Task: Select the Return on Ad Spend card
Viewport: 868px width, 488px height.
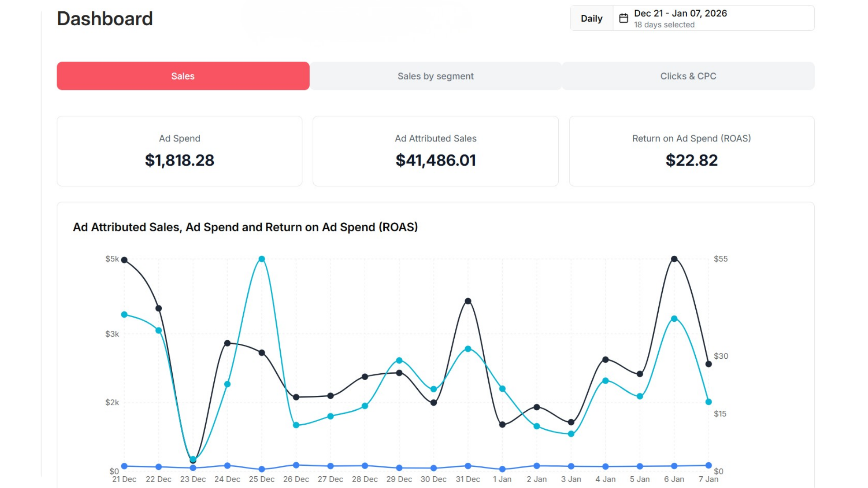Action: (x=691, y=151)
